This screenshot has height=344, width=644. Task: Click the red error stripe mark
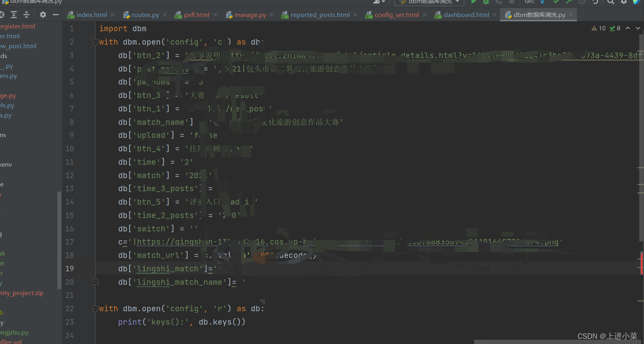pyautogui.click(x=641, y=263)
